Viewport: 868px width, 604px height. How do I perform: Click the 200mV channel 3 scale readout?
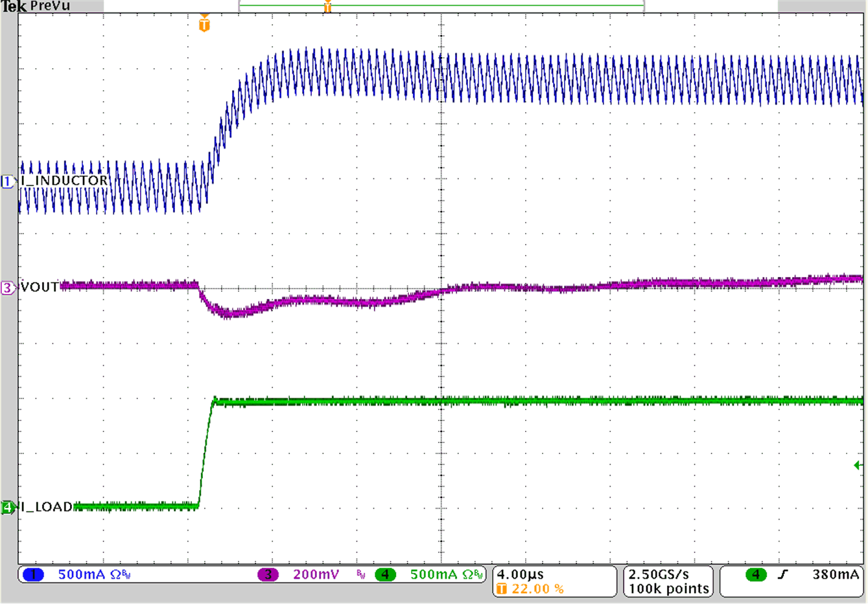click(316, 574)
